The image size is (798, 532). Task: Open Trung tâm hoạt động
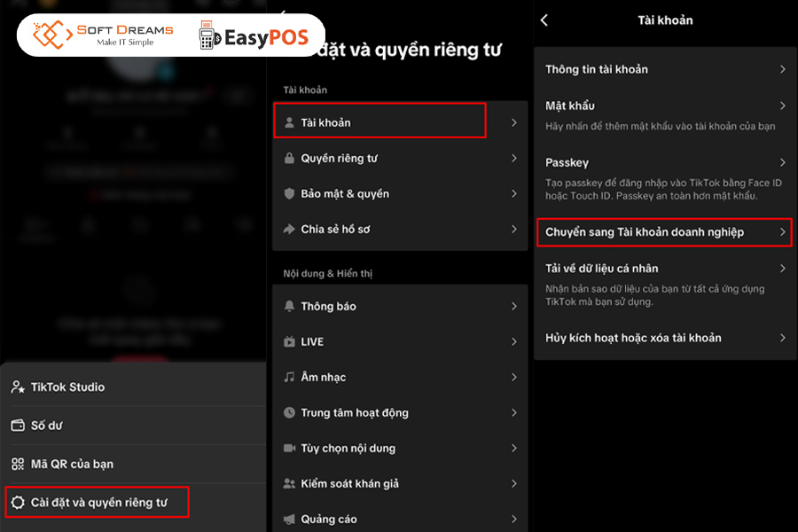[396, 413]
